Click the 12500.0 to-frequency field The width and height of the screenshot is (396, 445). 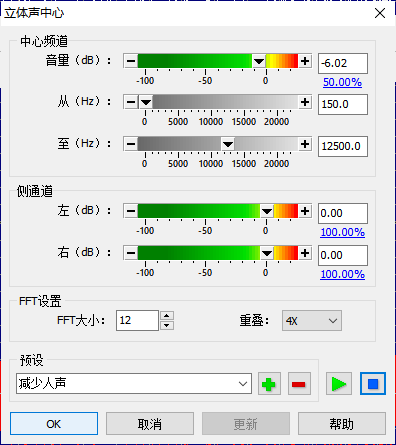click(343, 146)
